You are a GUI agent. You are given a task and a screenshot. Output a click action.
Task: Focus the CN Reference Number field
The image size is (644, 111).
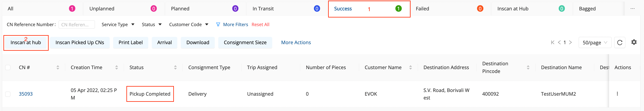pos(76,25)
